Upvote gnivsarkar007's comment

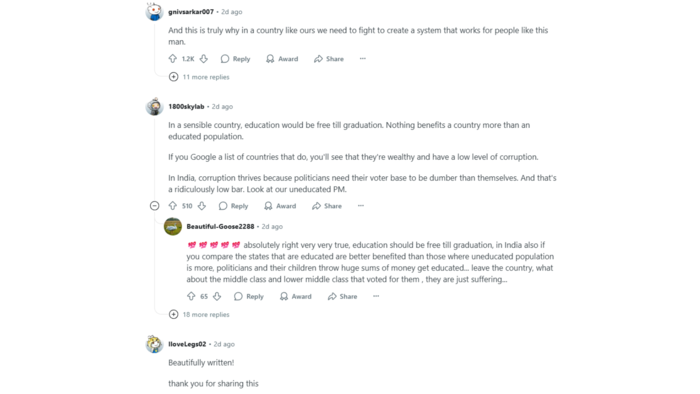(x=173, y=58)
